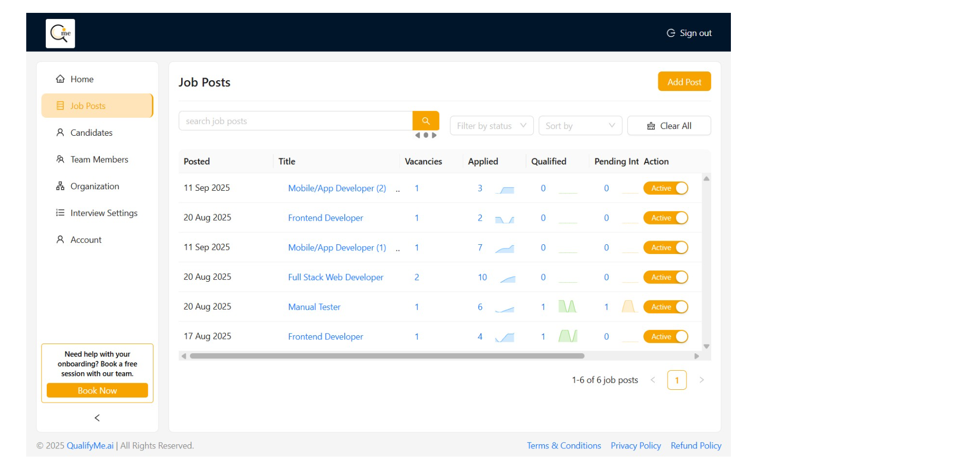Toggle Active switch for Manual Tester post
This screenshot has height=471, width=980.
click(666, 307)
